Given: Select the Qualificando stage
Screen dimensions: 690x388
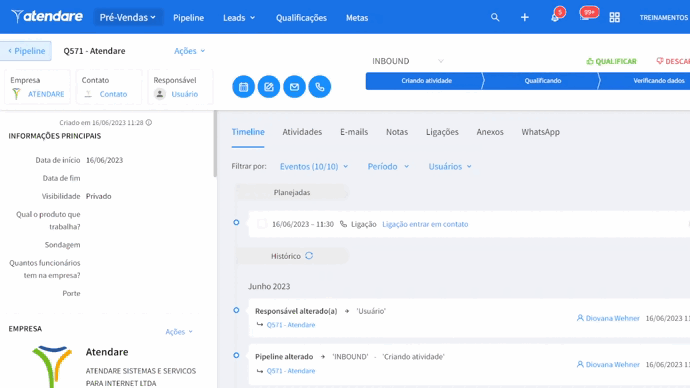Looking at the screenshot, I should [542, 81].
